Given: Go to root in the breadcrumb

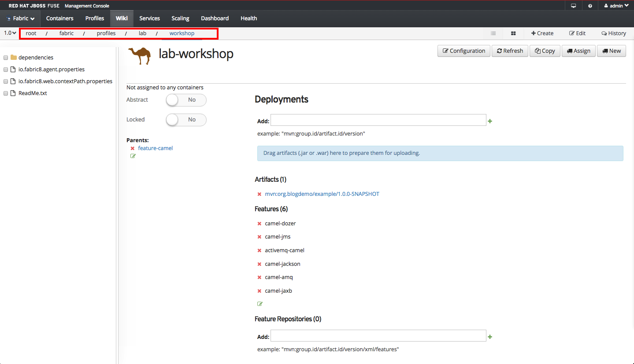Looking at the screenshot, I should tap(31, 33).
